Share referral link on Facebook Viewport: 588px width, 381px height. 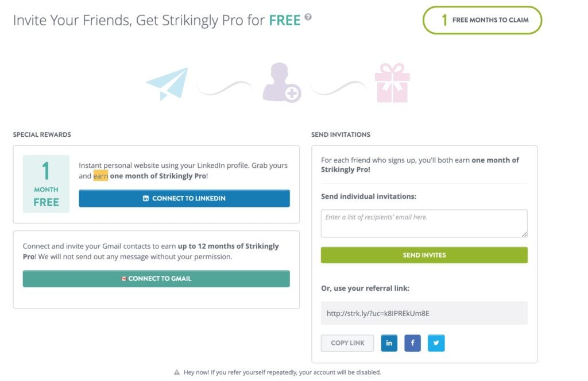pos(413,343)
